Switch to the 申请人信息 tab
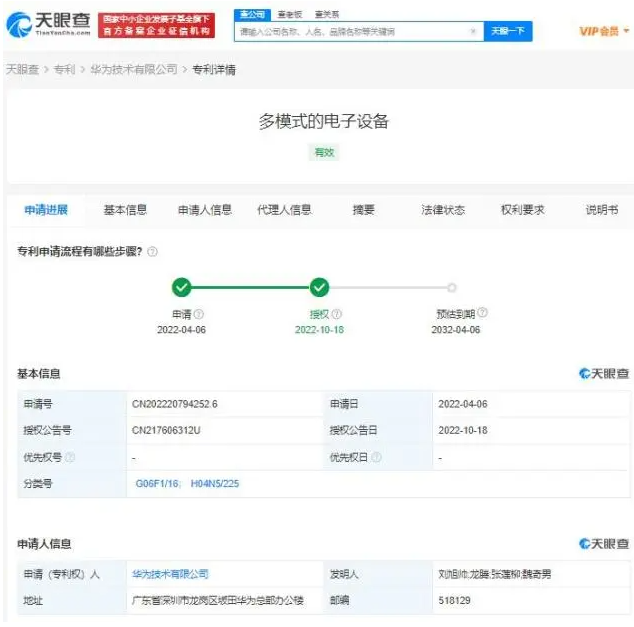Image resolution: width=634 pixels, height=627 pixels. 205,210
